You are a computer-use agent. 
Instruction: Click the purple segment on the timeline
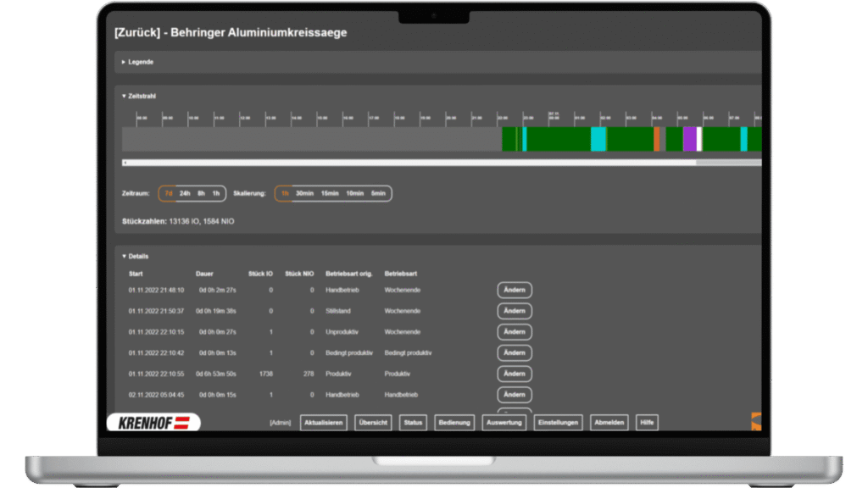tap(690, 139)
